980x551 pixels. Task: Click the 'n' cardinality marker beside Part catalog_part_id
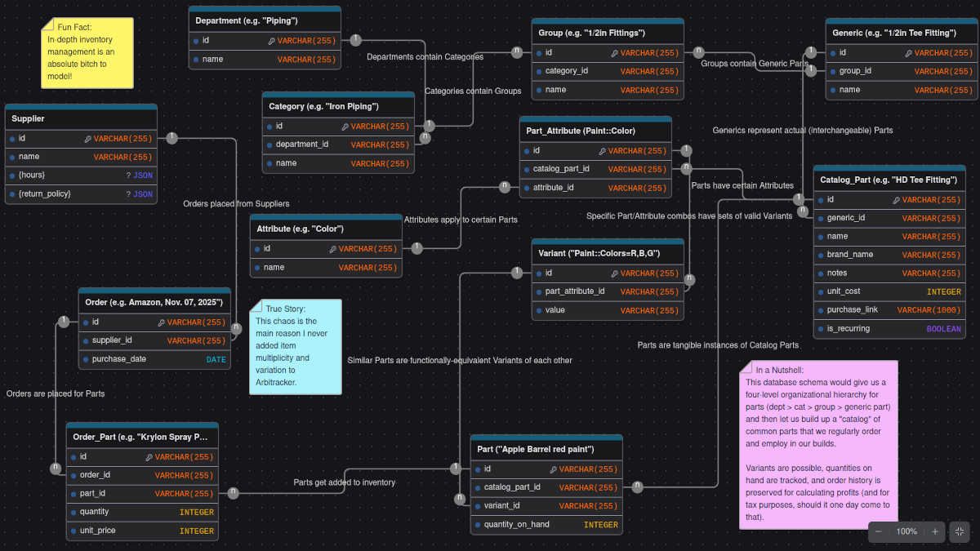pyautogui.click(x=637, y=487)
